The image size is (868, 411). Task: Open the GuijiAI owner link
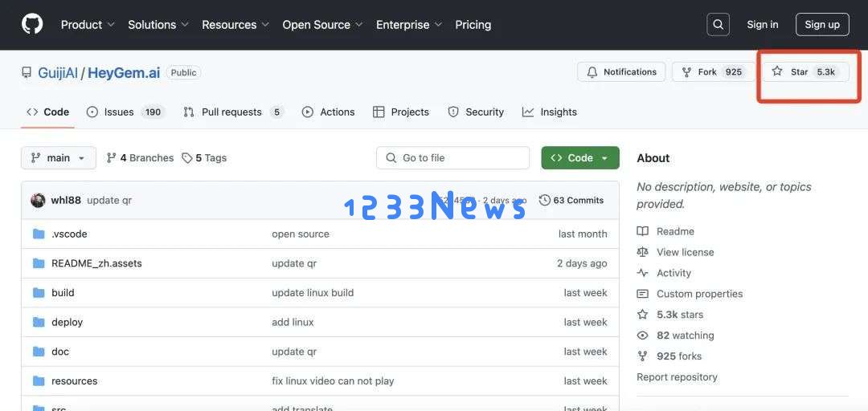tap(58, 72)
